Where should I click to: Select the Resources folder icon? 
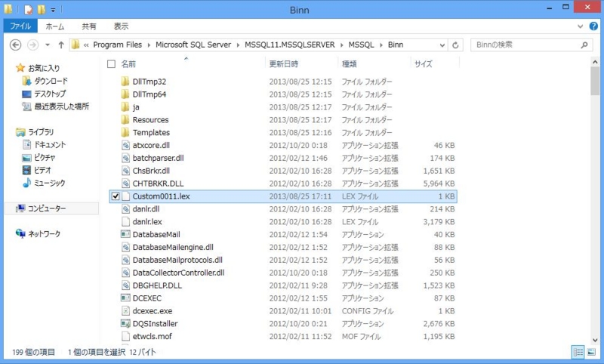(x=125, y=120)
